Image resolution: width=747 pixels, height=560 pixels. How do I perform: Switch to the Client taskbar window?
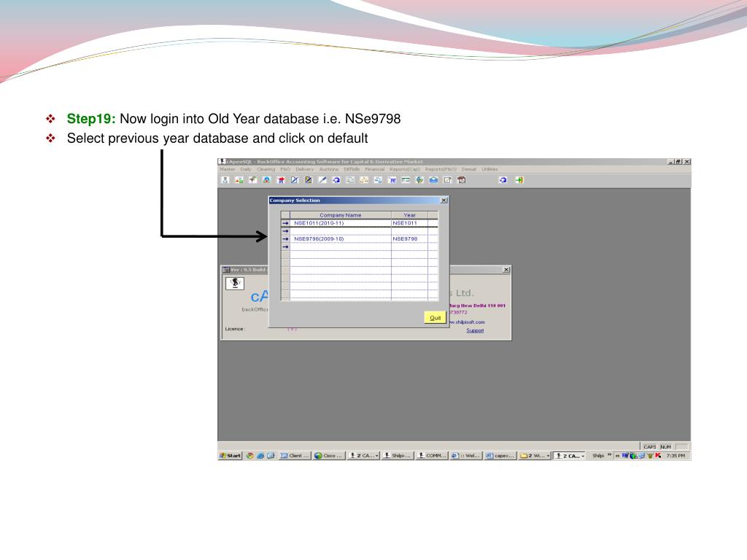click(x=295, y=456)
